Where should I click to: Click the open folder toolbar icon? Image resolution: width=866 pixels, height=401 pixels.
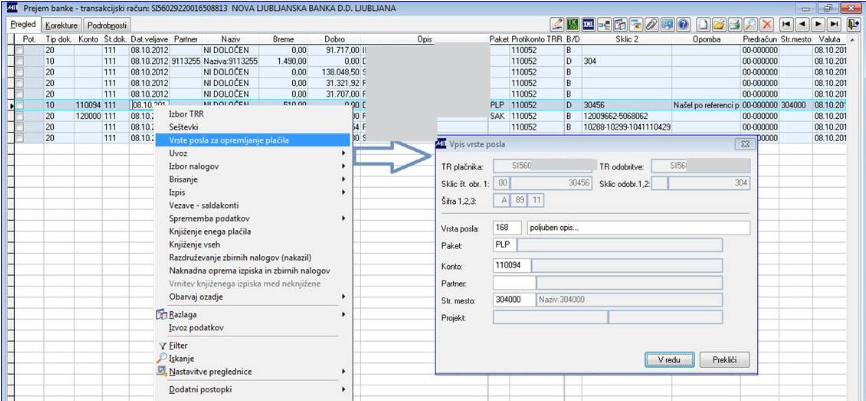pos(719,24)
